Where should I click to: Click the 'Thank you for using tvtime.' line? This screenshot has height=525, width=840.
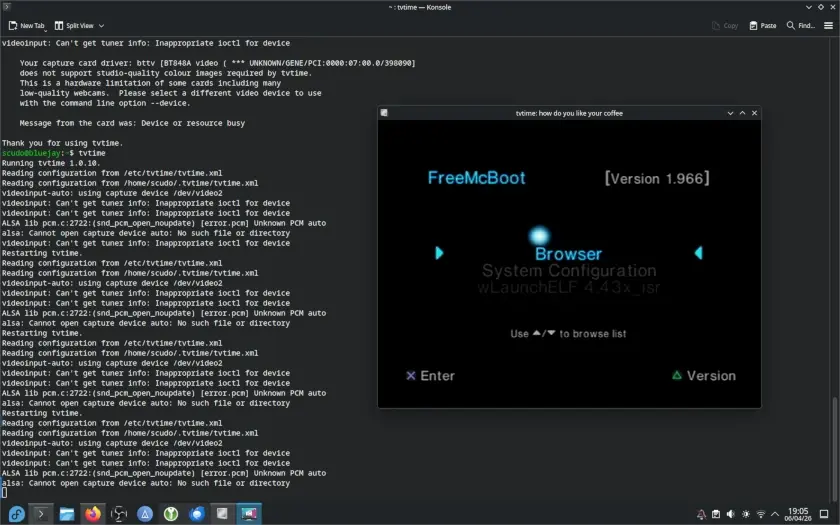62,143
